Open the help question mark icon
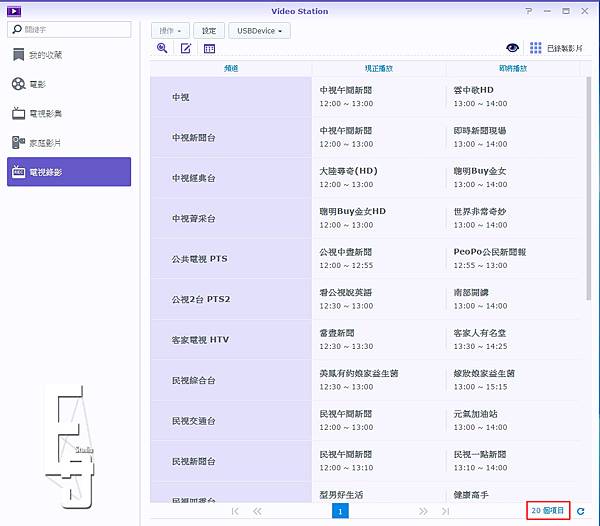 [x=528, y=11]
